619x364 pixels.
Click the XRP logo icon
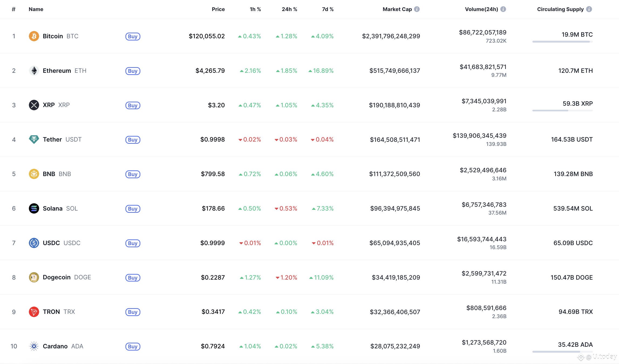coord(34,105)
